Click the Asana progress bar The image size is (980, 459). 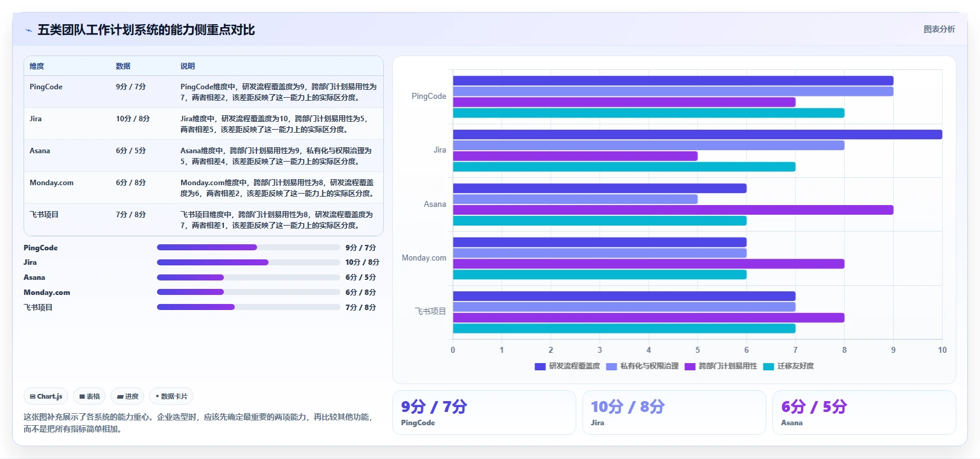(x=249, y=277)
